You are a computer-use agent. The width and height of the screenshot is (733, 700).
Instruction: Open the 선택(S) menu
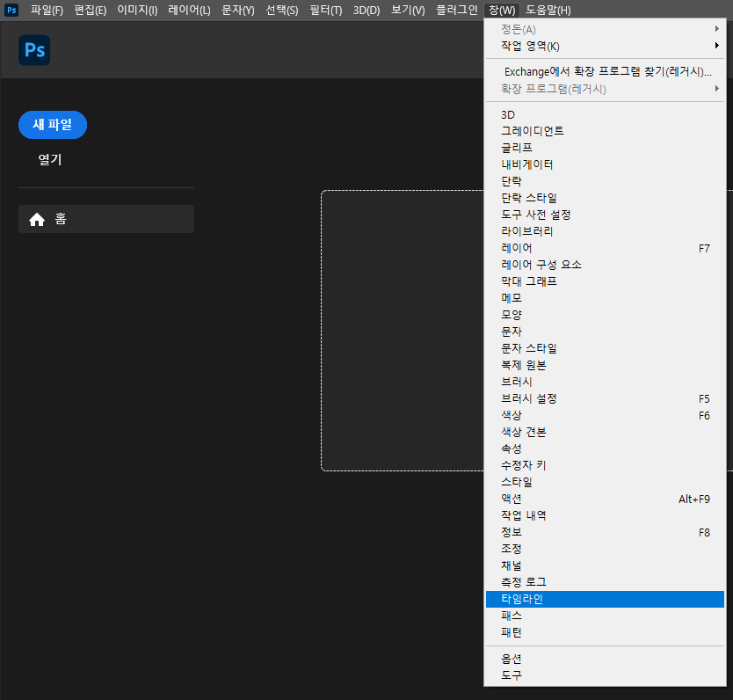pos(282,10)
